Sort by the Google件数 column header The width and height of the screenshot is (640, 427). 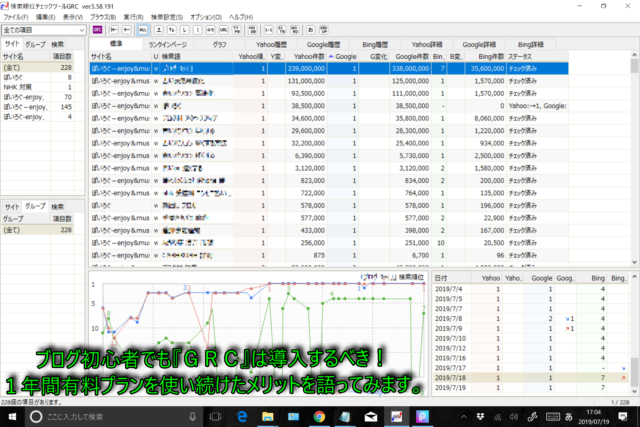click(410, 56)
